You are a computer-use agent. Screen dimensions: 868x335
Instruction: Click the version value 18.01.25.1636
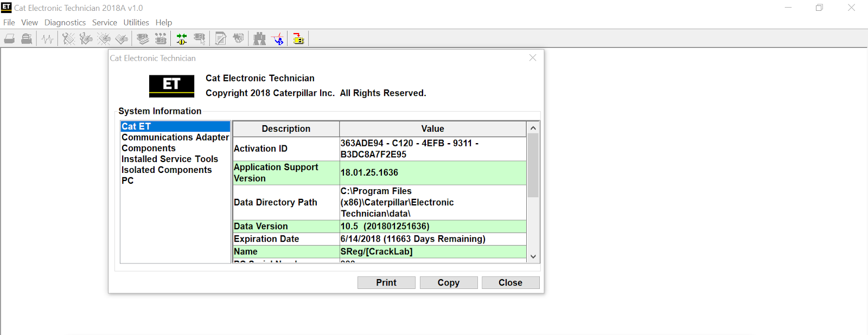433,173
